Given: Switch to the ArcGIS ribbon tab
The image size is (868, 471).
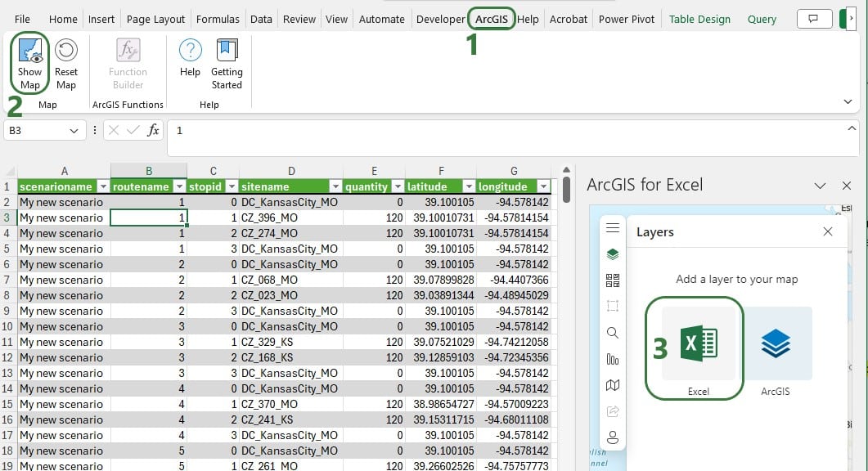Looking at the screenshot, I should tap(492, 19).
